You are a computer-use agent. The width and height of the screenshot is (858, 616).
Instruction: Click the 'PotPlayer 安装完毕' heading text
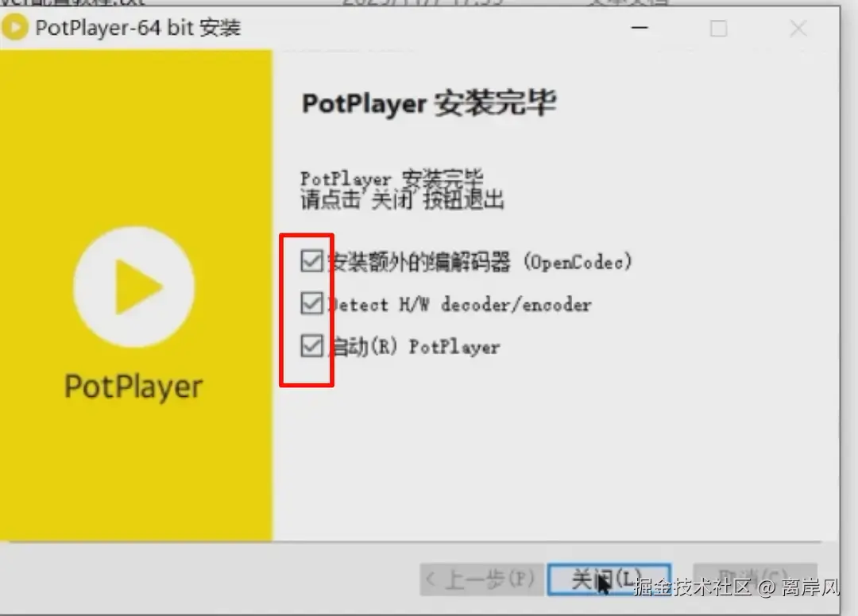[x=429, y=103]
